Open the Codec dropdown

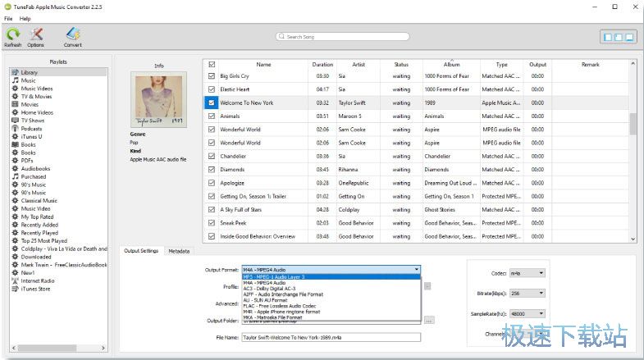[528, 273]
